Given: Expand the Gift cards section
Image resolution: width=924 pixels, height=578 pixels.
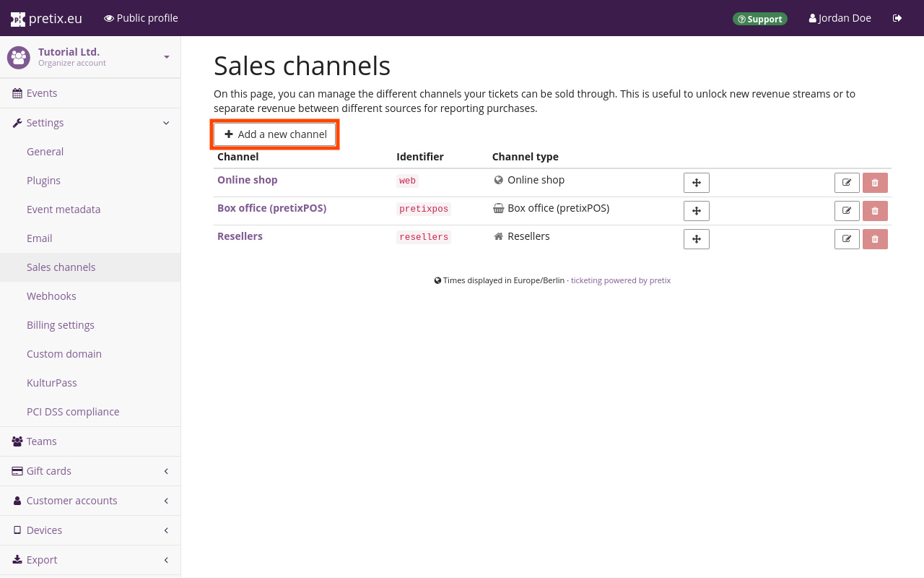Looking at the screenshot, I should (x=166, y=470).
